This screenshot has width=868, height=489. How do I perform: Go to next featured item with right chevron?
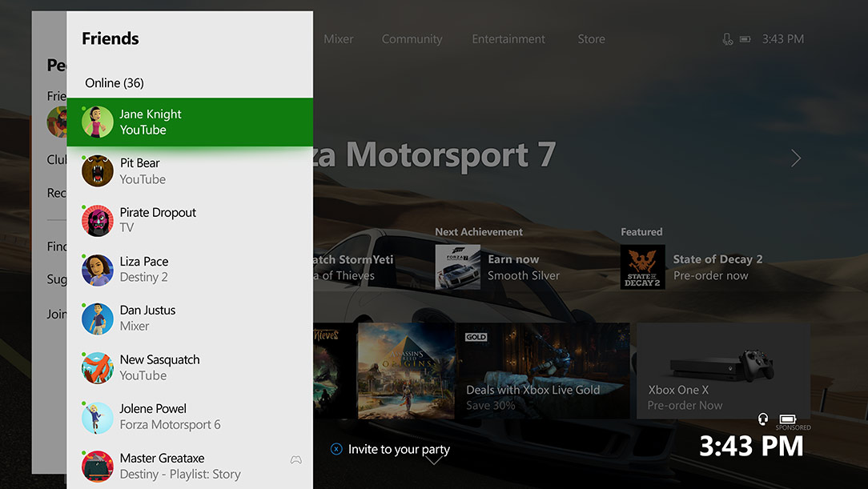coord(796,158)
